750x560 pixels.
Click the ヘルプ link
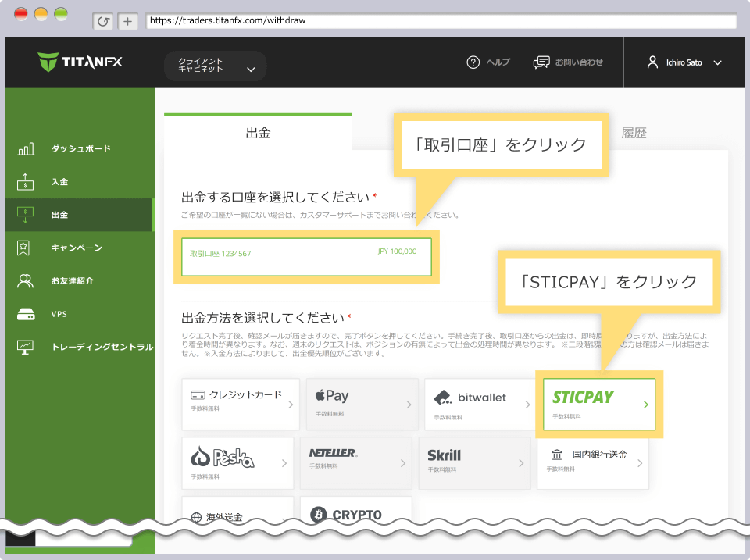(x=498, y=62)
